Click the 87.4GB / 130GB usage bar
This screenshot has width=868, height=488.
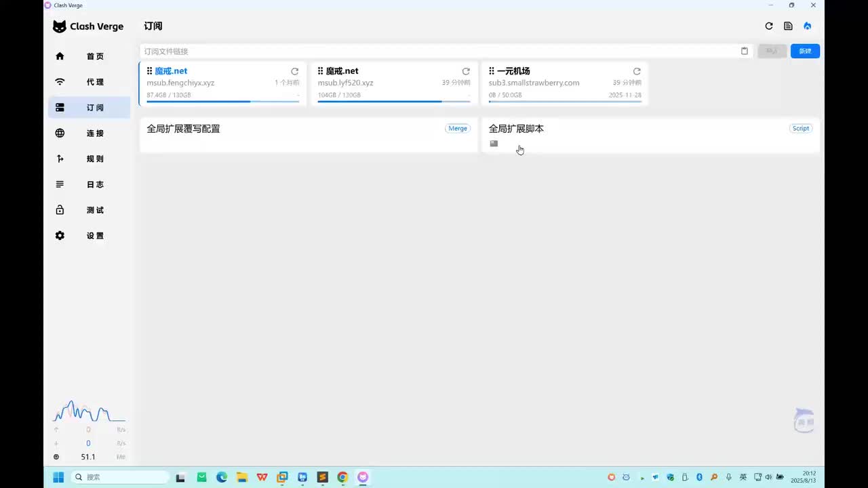(223, 102)
